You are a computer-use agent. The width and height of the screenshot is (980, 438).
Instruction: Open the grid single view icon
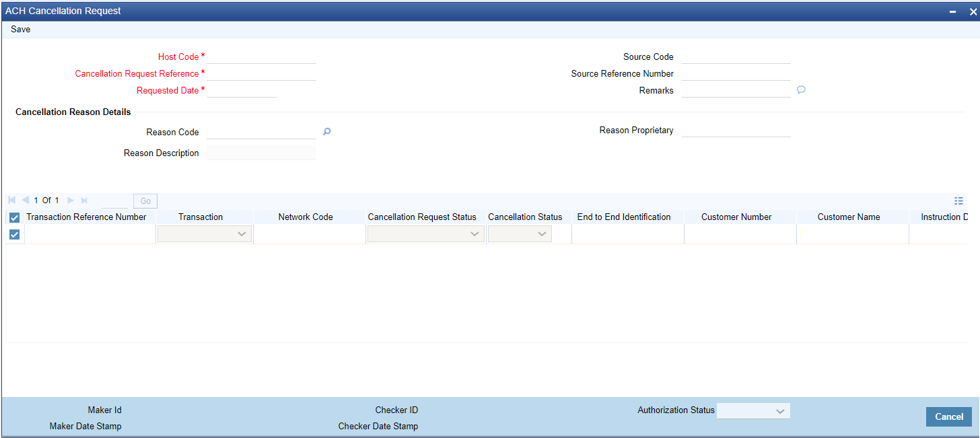(958, 200)
